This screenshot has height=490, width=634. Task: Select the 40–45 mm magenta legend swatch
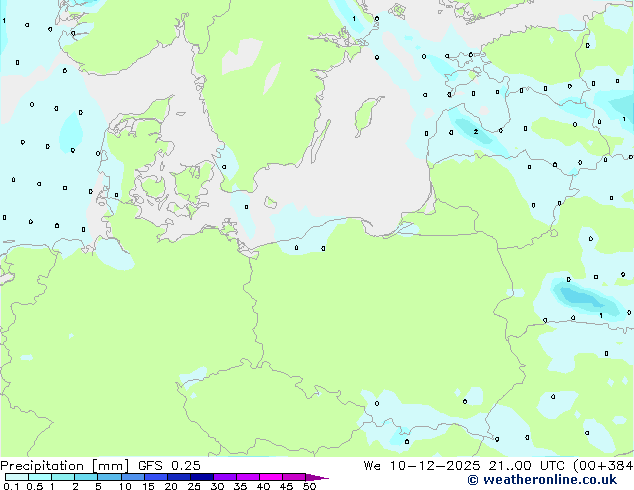point(271,477)
